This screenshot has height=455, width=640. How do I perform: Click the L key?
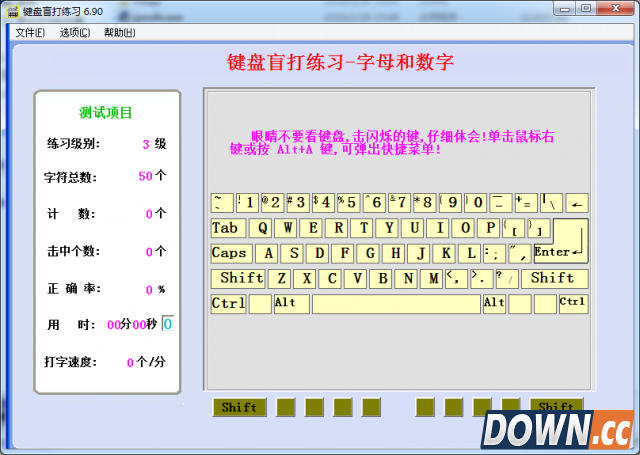click(x=469, y=253)
